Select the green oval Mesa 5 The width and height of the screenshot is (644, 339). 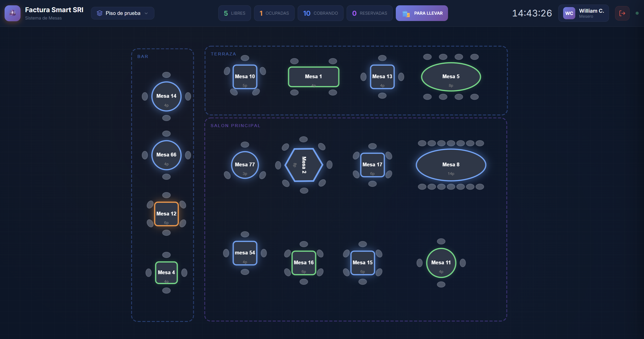click(x=451, y=77)
